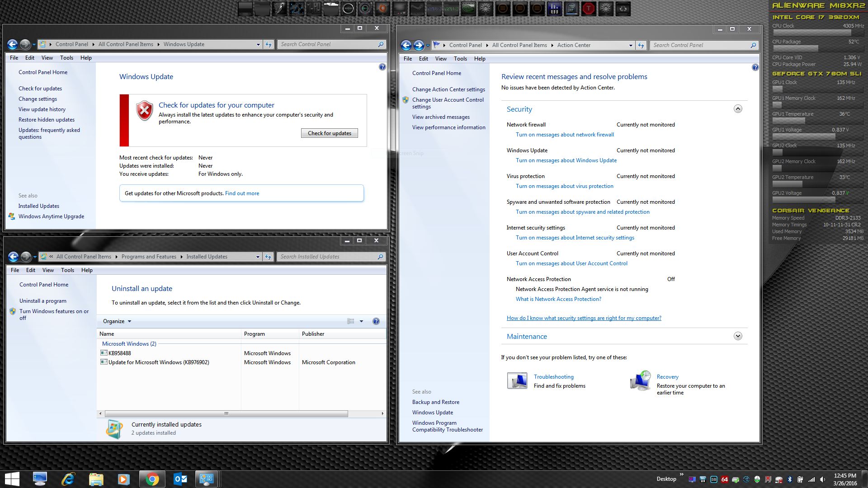Turn on messages about virus protection
The image size is (868, 488).
(565, 186)
